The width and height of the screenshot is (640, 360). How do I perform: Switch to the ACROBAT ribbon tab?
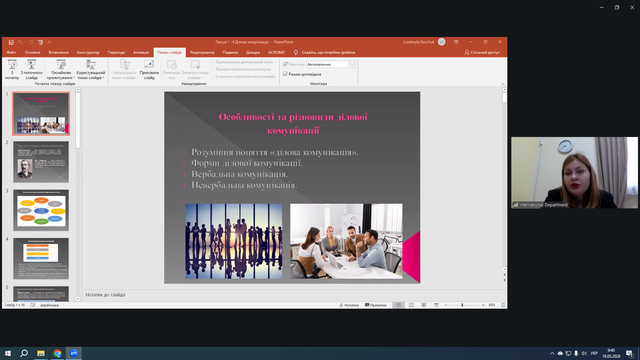[x=276, y=53]
